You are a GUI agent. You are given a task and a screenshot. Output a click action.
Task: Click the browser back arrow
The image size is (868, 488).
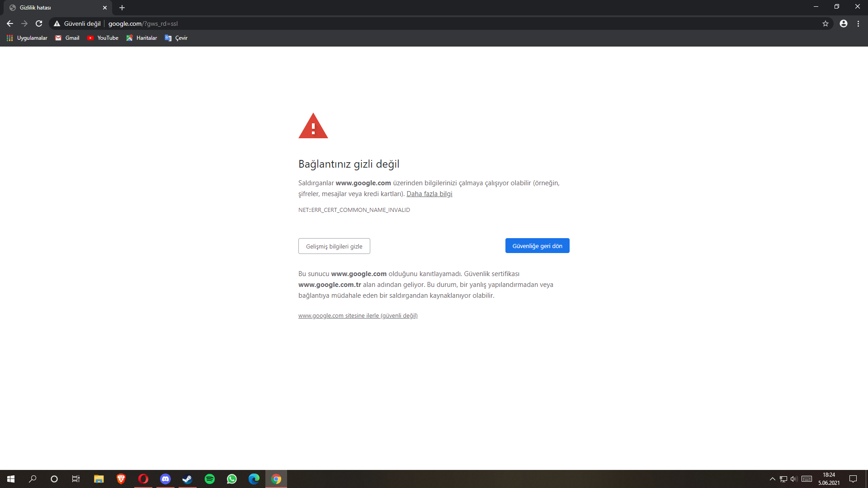[x=10, y=23]
